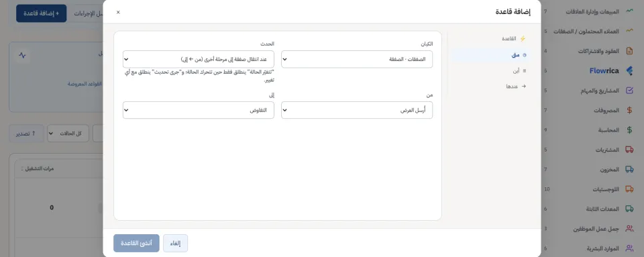The height and width of the screenshot is (257, 644).
Task: Open العملاء المحتملون / الصفقات sidebar icon
Action: 629,31
